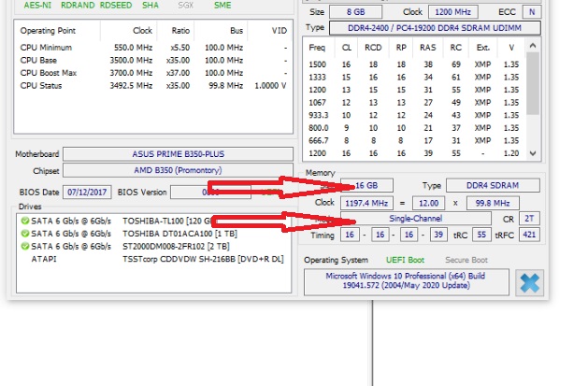The width and height of the screenshot is (588, 386).
Task: Click the tRFC value 421 field
Action: tap(529, 235)
